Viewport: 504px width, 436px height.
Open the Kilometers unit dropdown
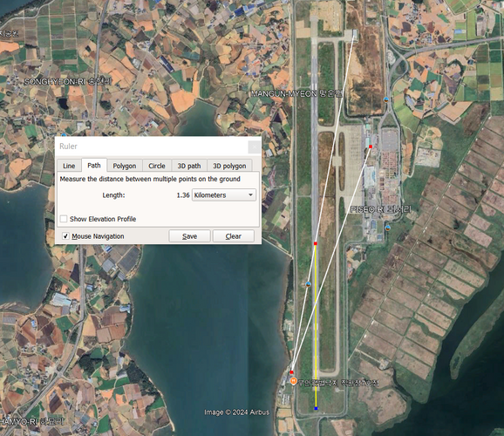click(224, 195)
